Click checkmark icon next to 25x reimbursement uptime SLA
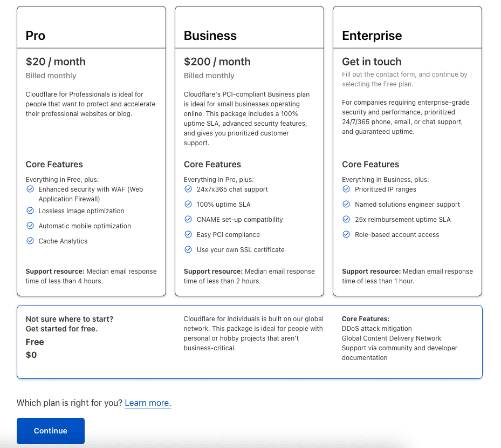Image resolution: width=501 pixels, height=448 pixels. click(346, 219)
